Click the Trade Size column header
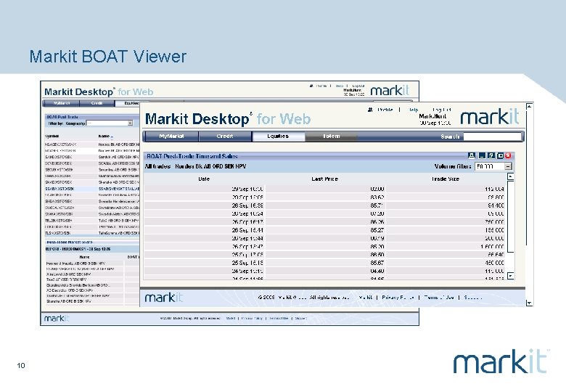566x392 pixels. (446, 179)
